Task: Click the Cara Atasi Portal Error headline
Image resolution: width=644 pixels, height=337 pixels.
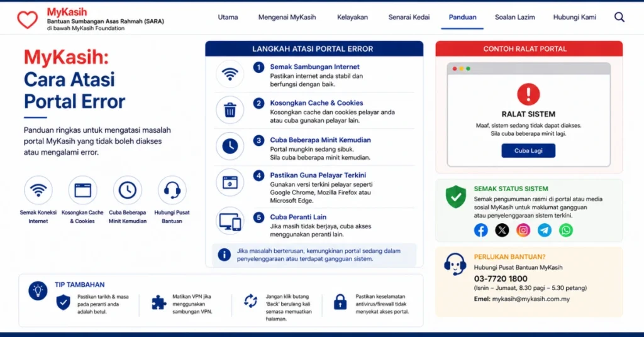Action: pos(74,91)
